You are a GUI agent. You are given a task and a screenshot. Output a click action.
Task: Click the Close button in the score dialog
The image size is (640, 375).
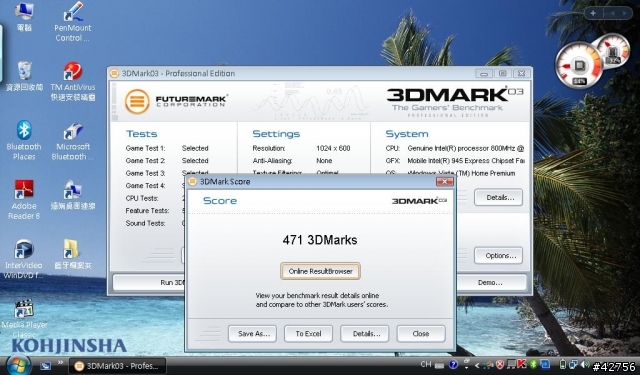tap(420, 334)
